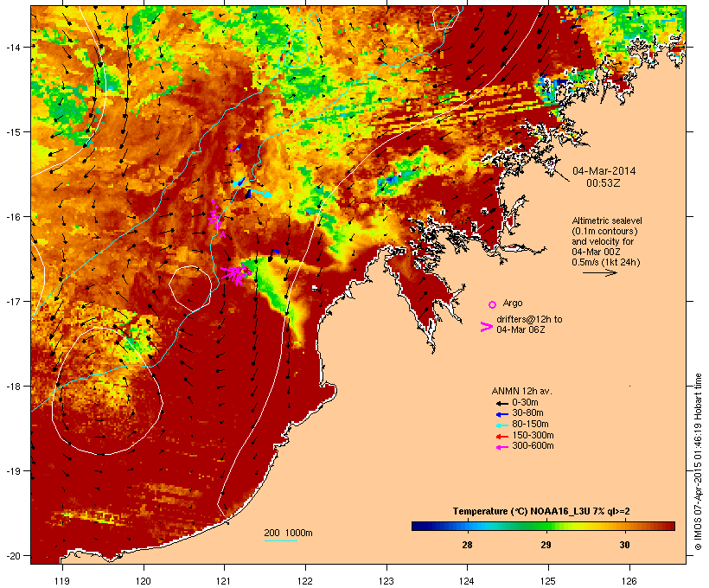The height and width of the screenshot is (588, 709).
Task: Click the magenta drifter cluster near 121.1E, 16.7S
Action: [x=235, y=274]
